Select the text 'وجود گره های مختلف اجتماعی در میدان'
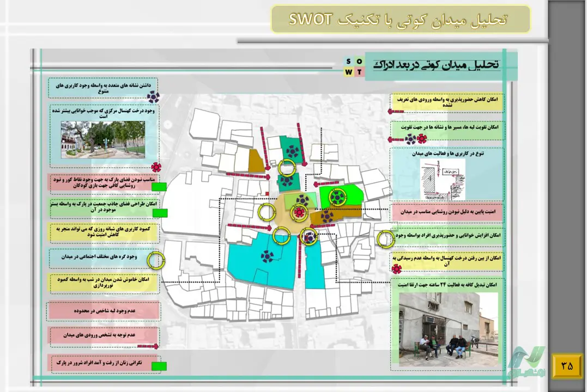Viewport: 587px width, 392px height. pyautogui.click(x=99, y=256)
